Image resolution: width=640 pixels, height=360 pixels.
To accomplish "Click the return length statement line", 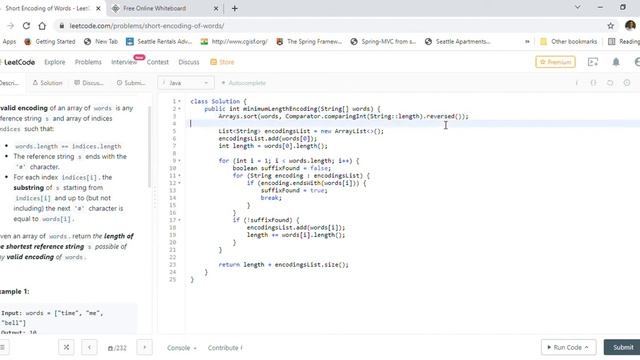I will [283, 264].
